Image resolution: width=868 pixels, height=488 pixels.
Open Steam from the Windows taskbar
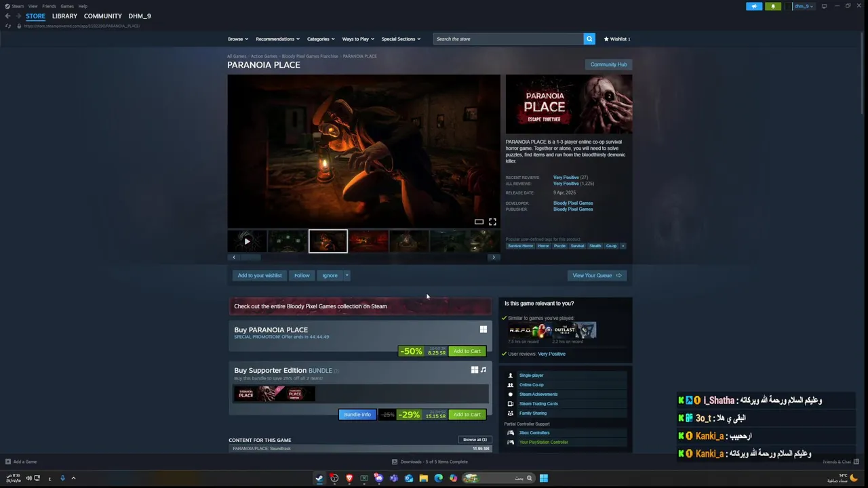tap(319, 478)
